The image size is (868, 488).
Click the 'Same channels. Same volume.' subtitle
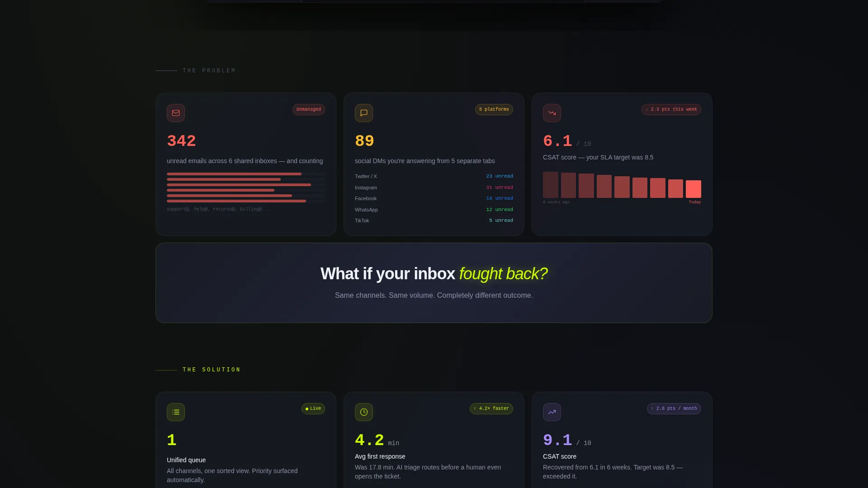(x=434, y=296)
